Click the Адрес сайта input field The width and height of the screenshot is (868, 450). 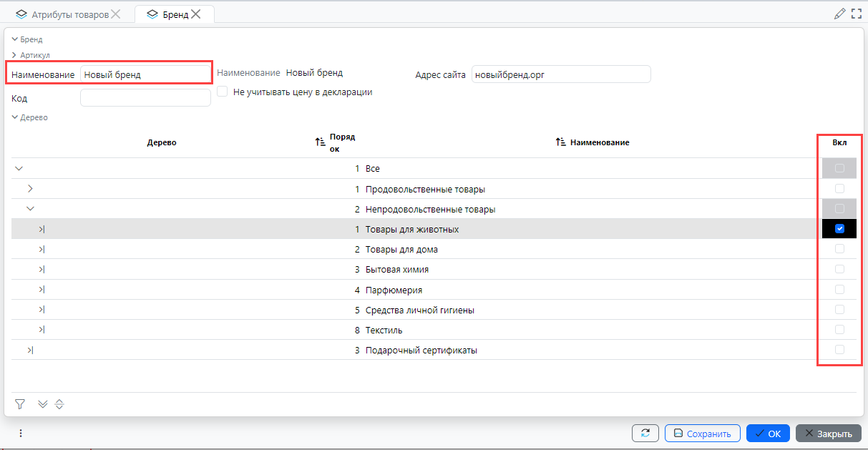click(561, 74)
